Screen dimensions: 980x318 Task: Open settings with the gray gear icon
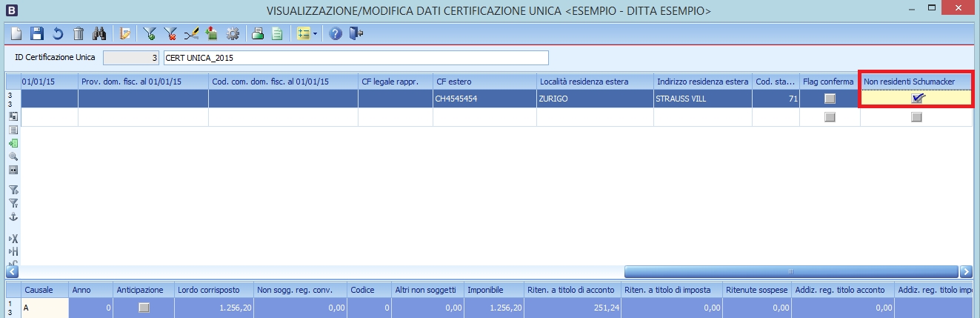(x=233, y=33)
